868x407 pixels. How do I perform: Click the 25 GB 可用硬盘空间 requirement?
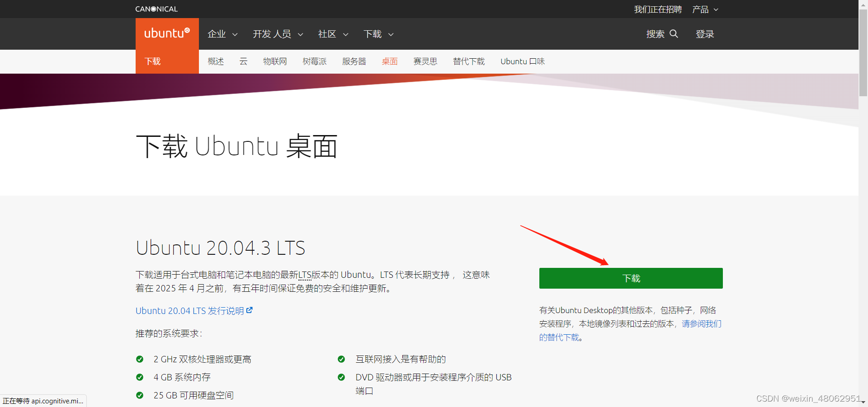[193, 395]
